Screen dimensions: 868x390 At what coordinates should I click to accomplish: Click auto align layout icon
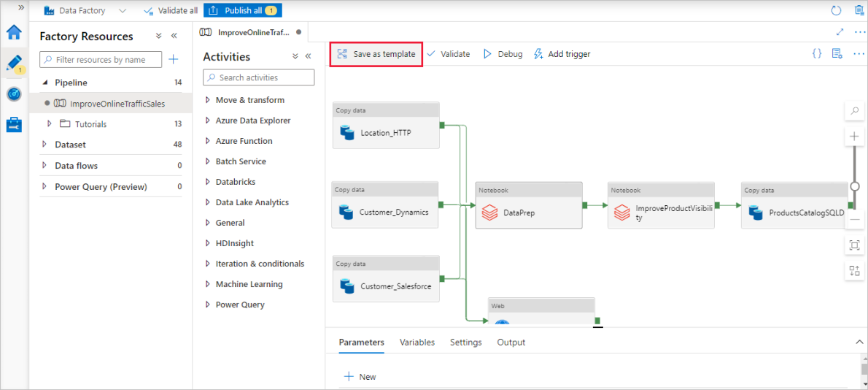coord(854,271)
